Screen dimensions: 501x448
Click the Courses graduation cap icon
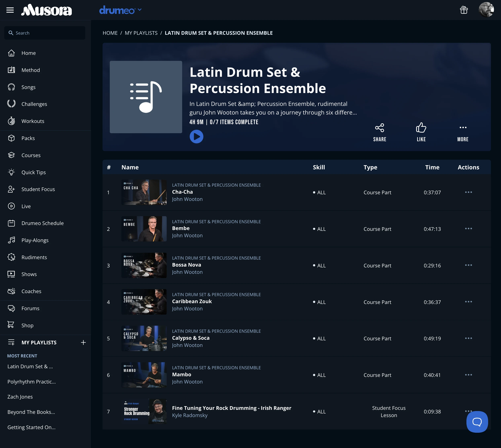(11, 155)
